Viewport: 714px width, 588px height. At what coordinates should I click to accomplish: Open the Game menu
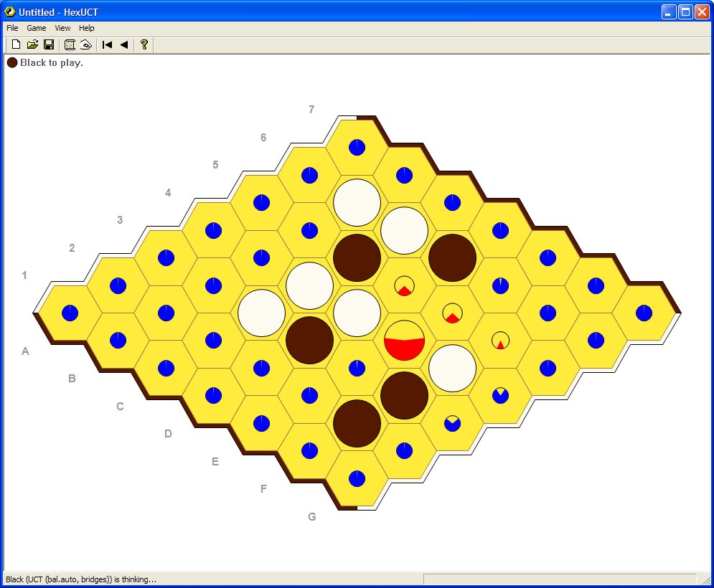coord(37,28)
